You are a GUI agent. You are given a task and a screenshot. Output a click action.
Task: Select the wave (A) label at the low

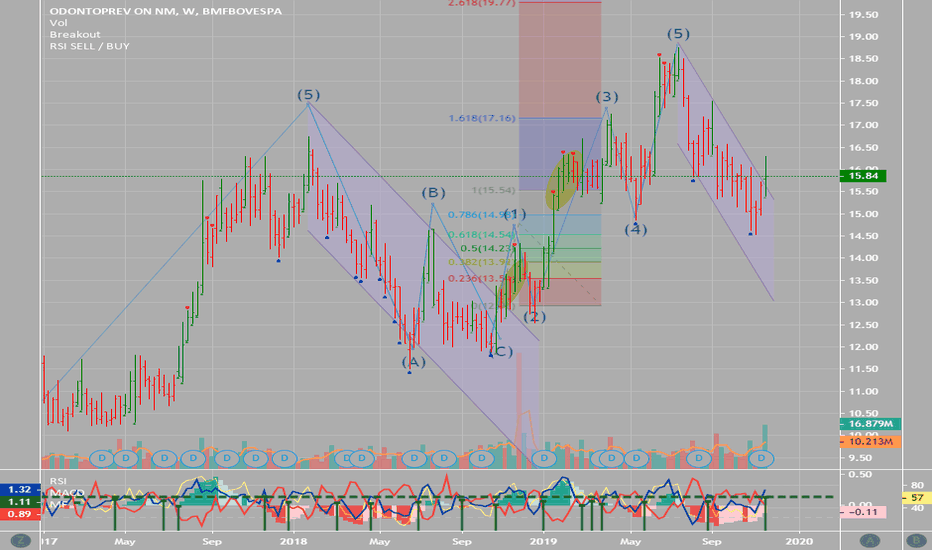pyautogui.click(x=414, y=362)
